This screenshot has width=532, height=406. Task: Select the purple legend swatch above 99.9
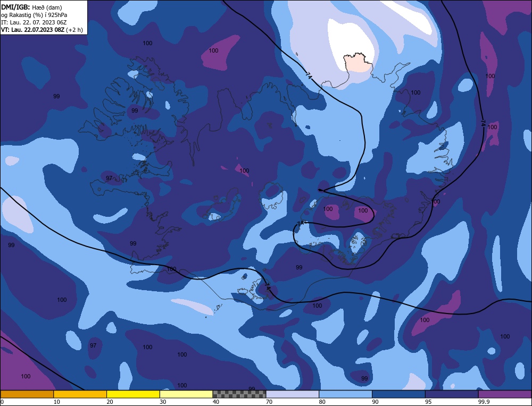[505, 394]
